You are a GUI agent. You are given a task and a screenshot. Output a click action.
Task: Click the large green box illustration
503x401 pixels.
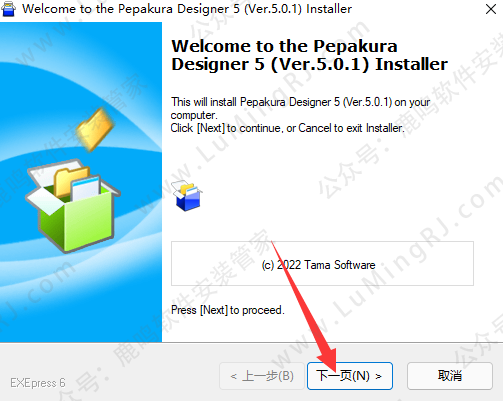click(73, 205)
